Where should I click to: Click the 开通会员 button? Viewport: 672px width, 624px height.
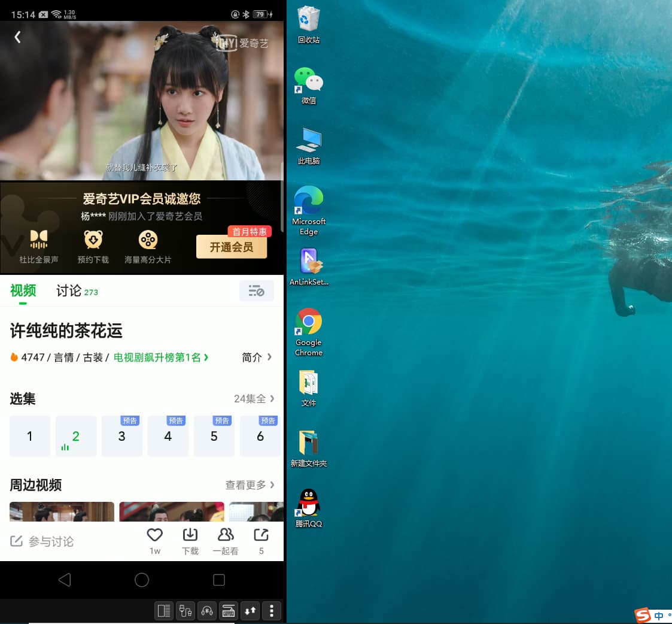(x=231, y=247)
